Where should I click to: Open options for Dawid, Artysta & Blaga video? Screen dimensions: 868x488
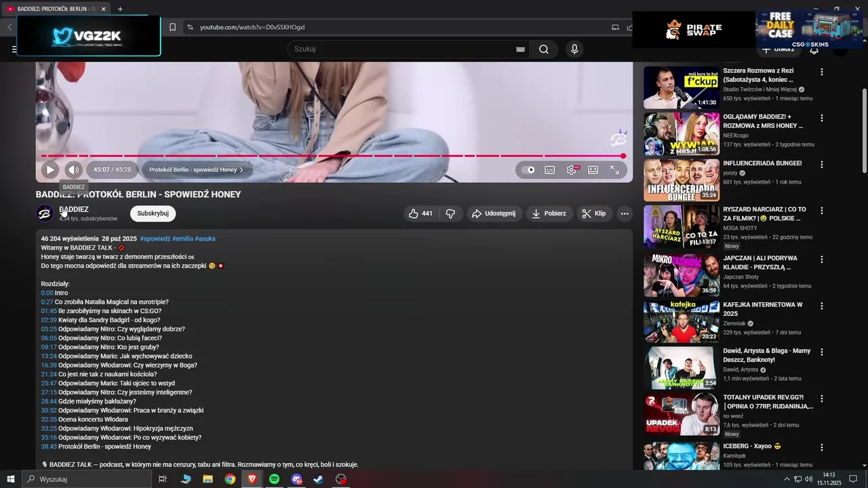(x=822, y=352)
